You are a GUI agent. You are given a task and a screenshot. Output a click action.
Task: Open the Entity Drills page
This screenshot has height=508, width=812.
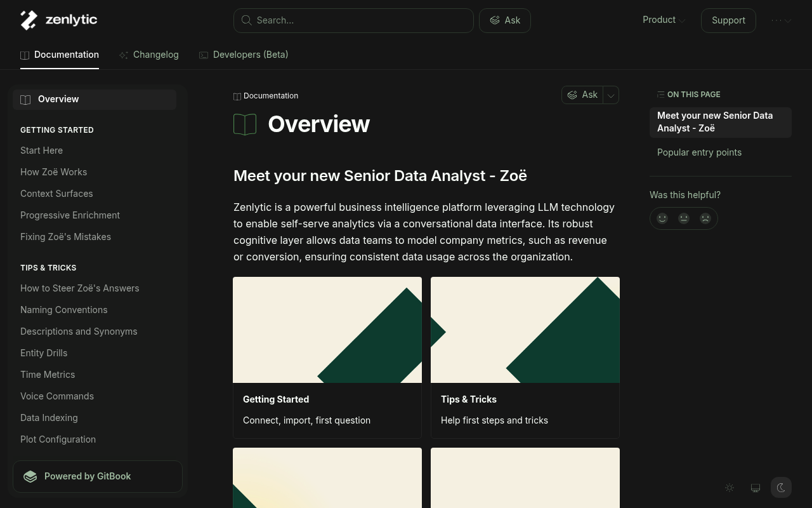(x=44, y=354)
